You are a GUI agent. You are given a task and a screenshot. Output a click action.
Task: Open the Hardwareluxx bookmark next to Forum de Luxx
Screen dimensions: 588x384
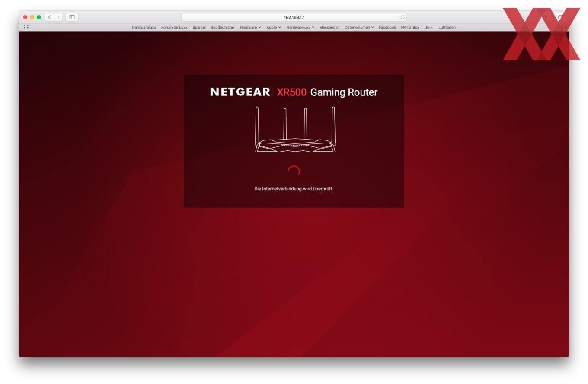point(144,27)
